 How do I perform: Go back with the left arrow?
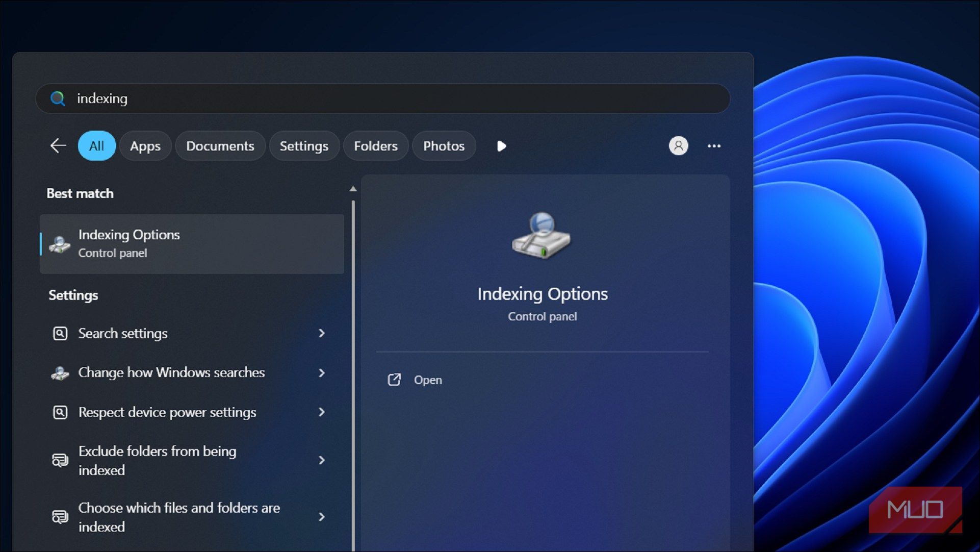[58, 146]
